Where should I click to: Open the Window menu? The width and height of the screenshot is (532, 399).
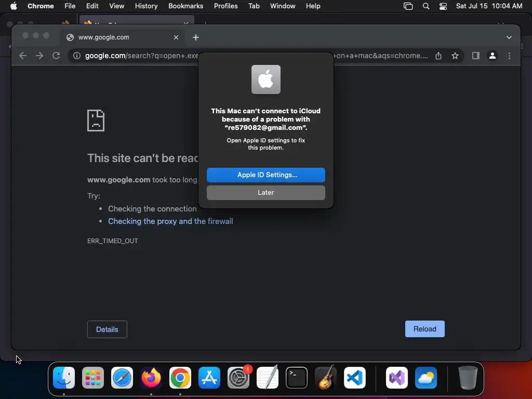point(283,6)
